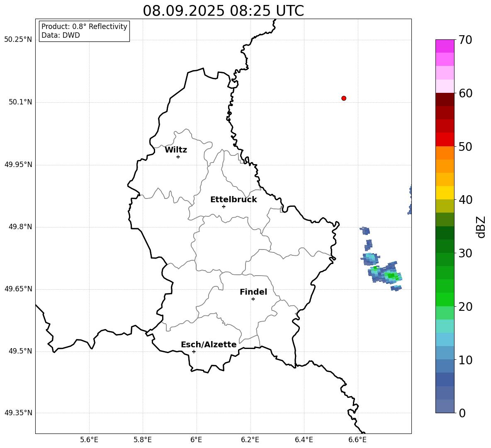The width and height of the screenshot is (491, 448).
Task: Click the yellow 40 dBZ color band
Action: [x=445, y=193]
